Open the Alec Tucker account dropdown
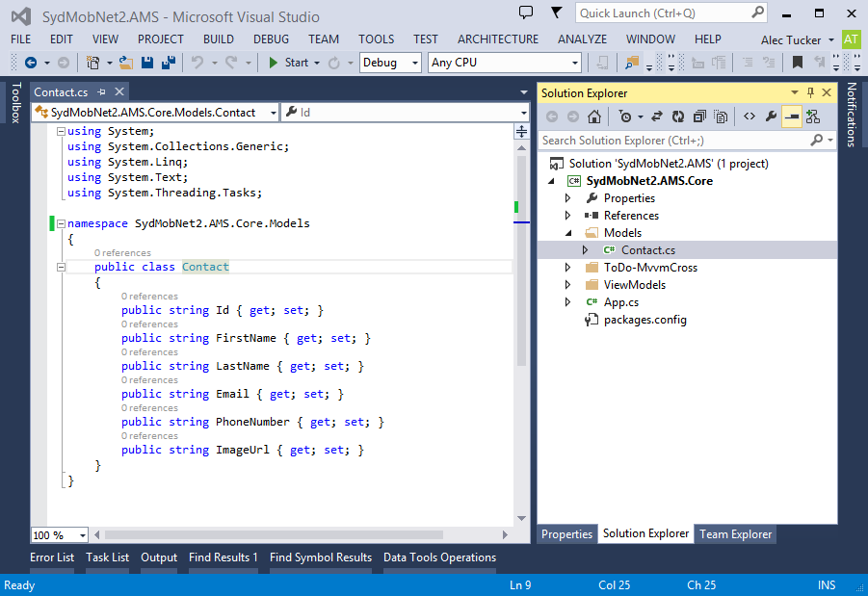This screenshot has height=596, width=868. tap(797, 39)
